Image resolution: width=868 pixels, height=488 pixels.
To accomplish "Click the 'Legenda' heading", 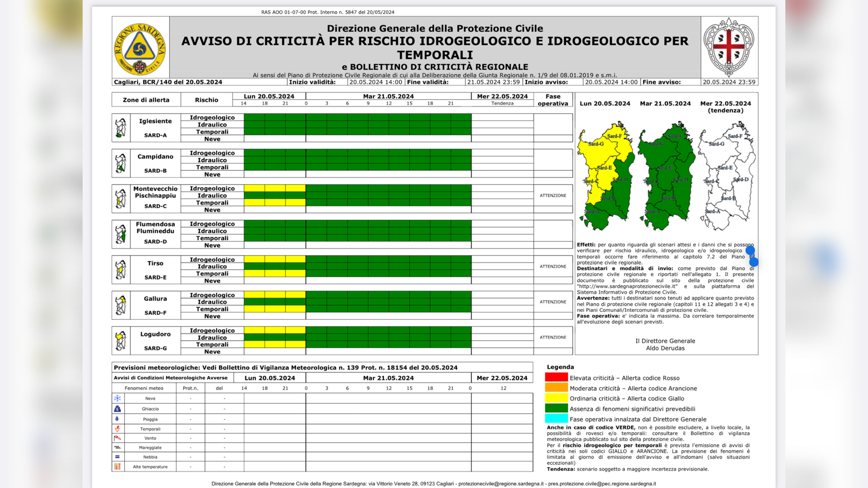I will pos(560,367).
